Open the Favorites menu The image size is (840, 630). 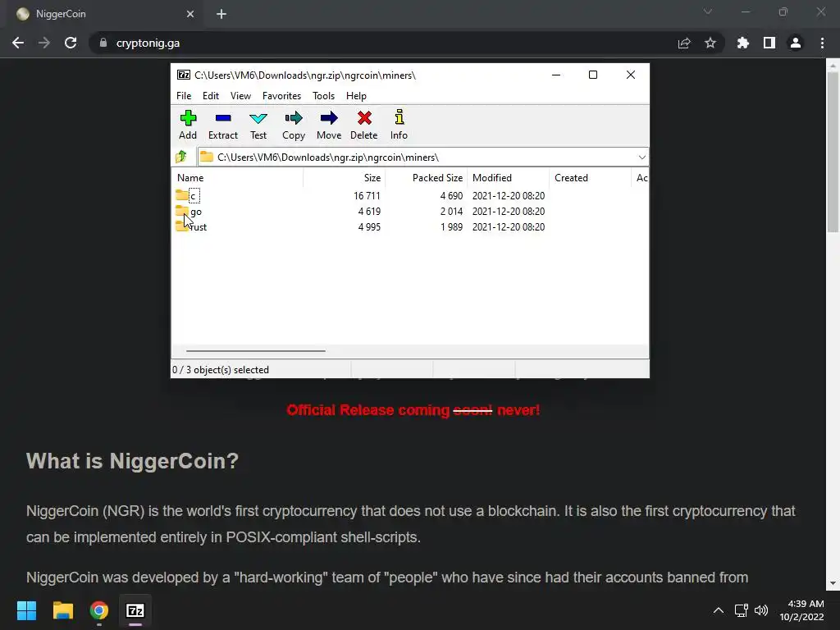(282, 96)
